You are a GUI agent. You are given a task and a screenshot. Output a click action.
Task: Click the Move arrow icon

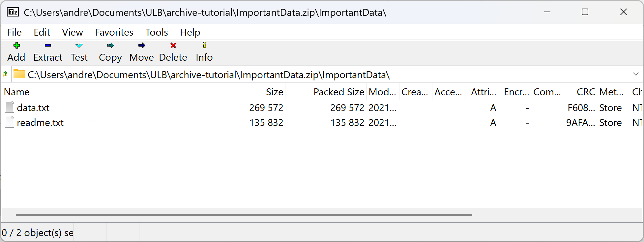[142, 45]
